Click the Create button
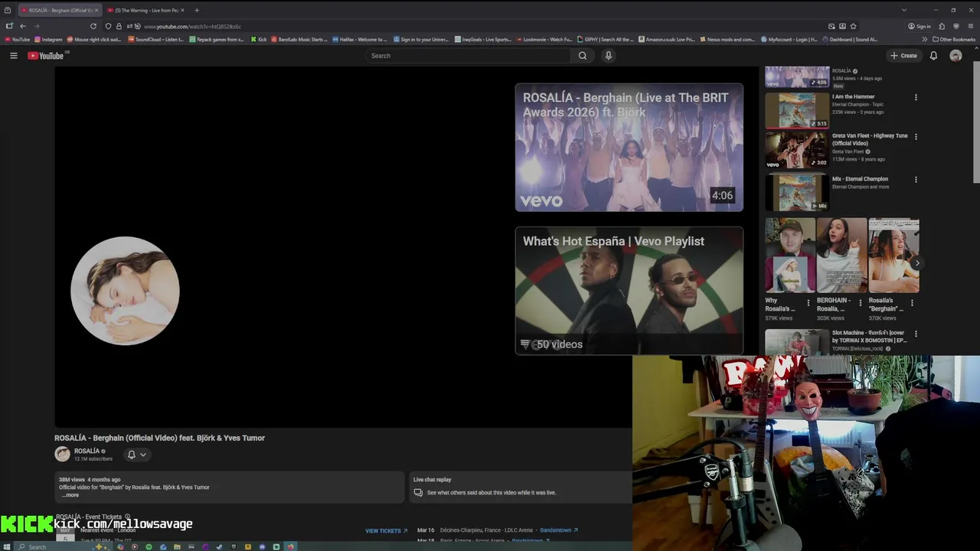 [x=903, y=55]
